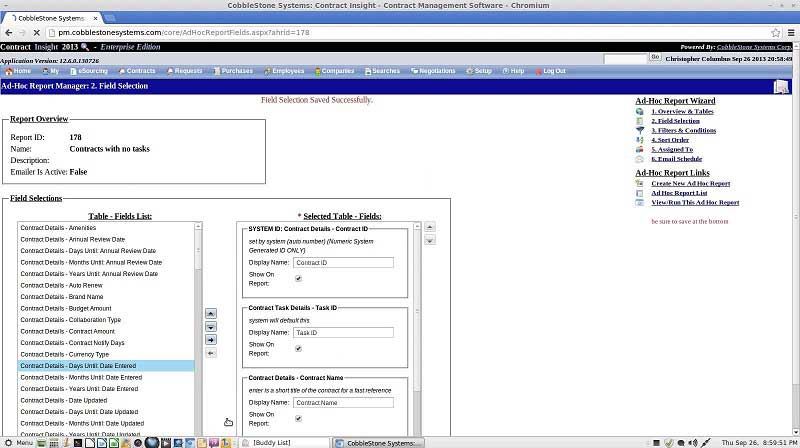The image size is (800, 448).
Task: Open the Searches menu
Action: (383, 71)
